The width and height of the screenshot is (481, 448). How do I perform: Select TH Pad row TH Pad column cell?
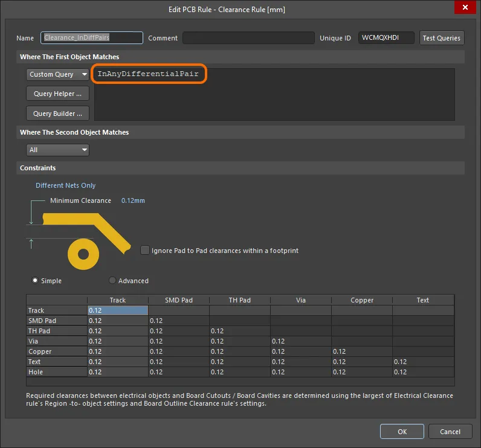click(240, 331)
